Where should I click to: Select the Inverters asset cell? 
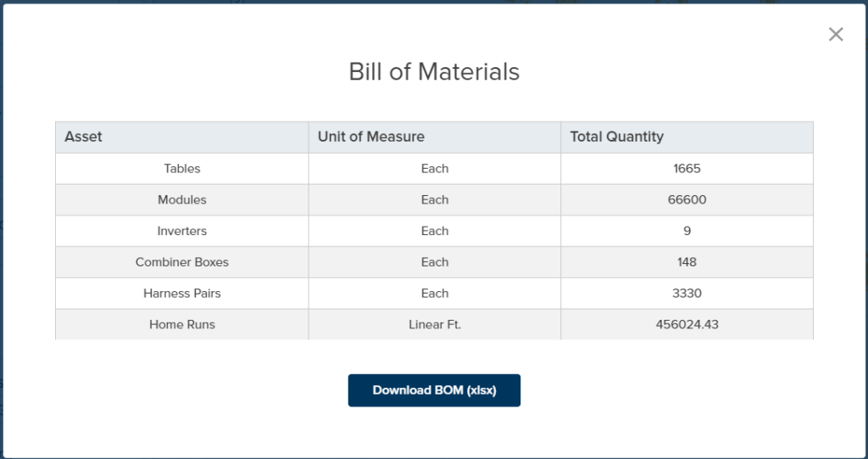click(x=182, y=231)
